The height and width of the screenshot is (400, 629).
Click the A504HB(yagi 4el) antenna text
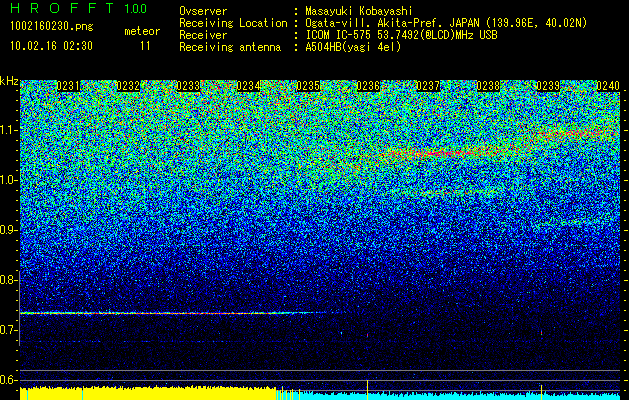coord(353,47)
